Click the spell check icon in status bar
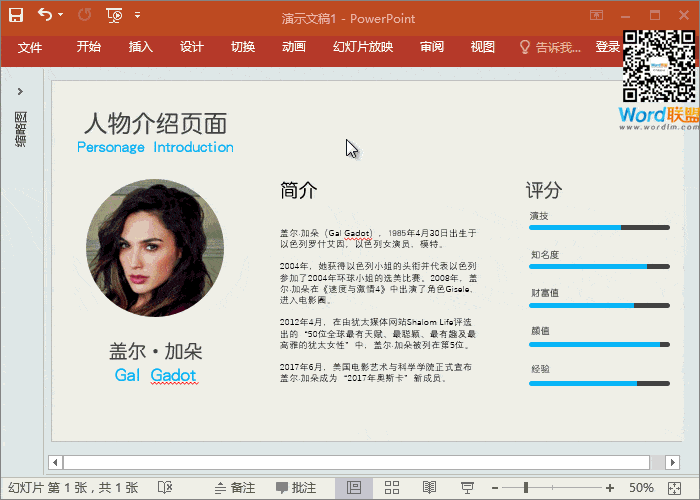This screenshot has height=500, width=700. click(163, 488)
